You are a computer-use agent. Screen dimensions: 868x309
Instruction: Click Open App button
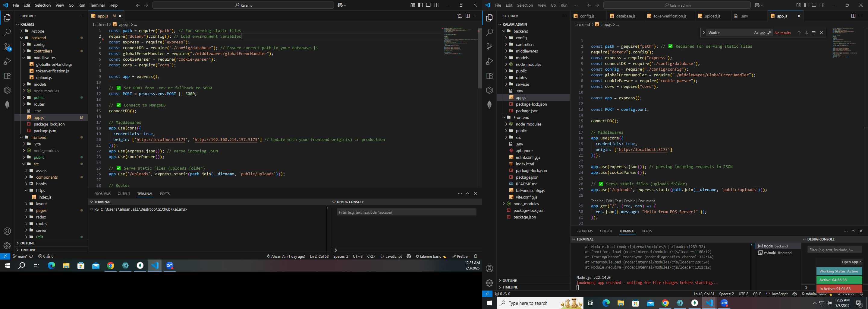click(851, 262)
